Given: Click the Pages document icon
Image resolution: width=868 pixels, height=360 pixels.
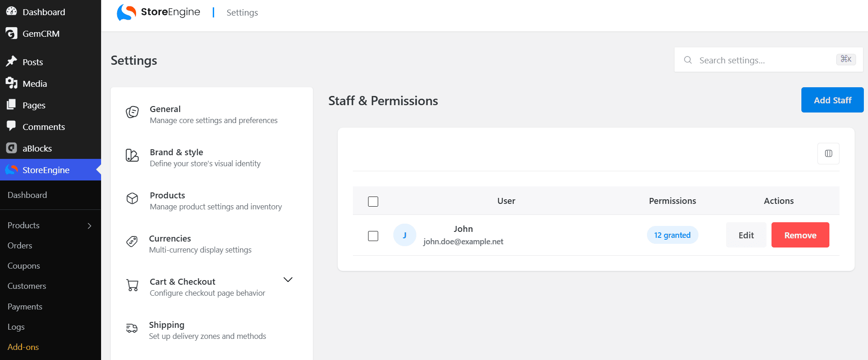Looking at the screenshot, I should point(11,105).
